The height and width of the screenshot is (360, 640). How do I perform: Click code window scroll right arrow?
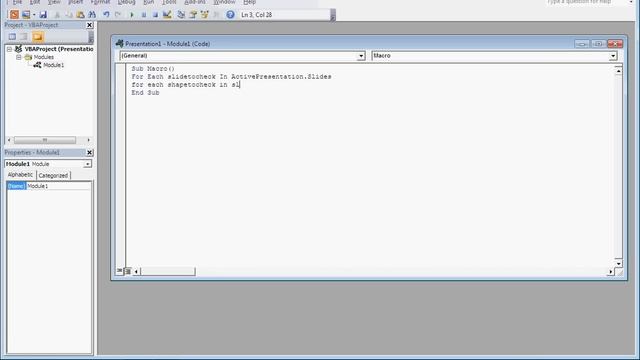[611, 271]
